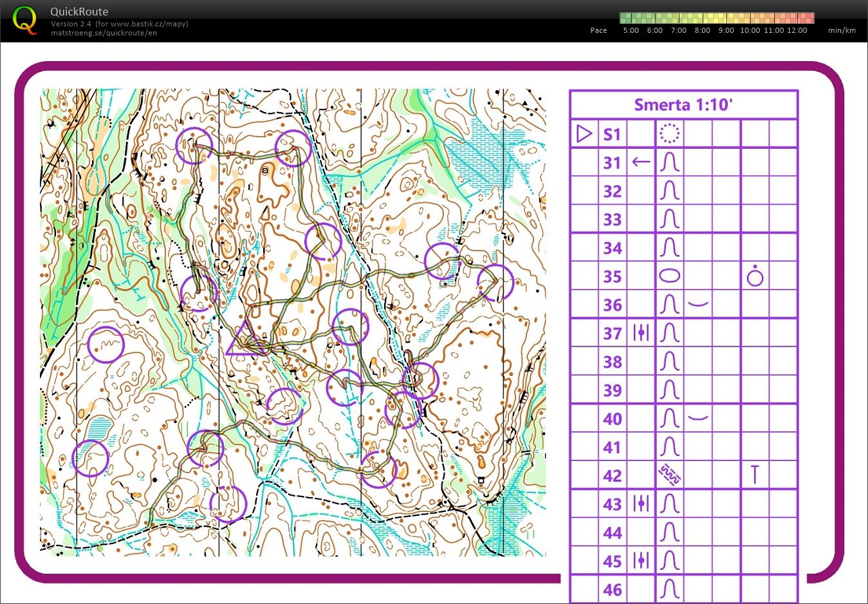
Task: Click the knoll symbol in row 31
Action: [669, 162]
